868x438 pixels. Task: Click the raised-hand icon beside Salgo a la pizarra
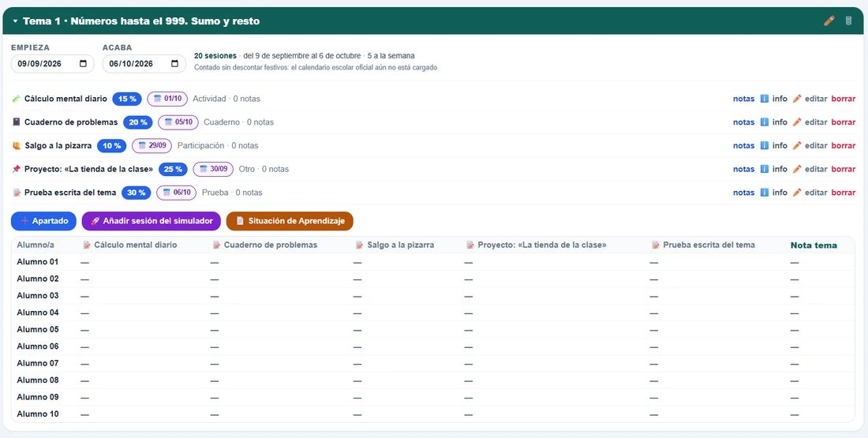click(16, 146)
